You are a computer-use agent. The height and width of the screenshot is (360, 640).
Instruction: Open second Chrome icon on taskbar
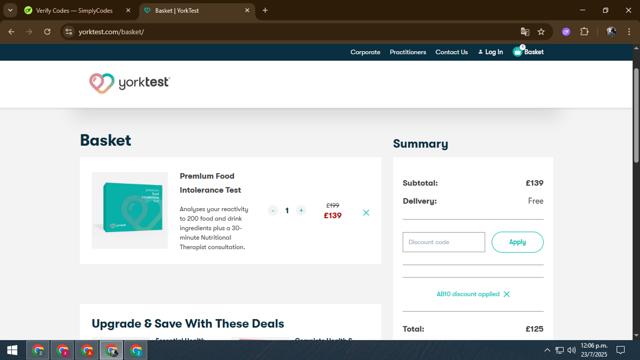pos(63,350)
